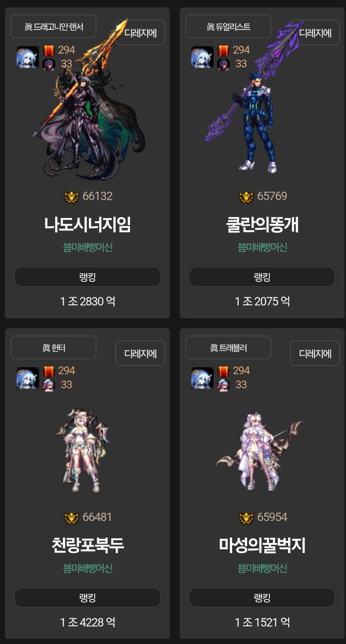Click 천랑포북두's red buff level icon
Image resolution: width=346 pixels, height=644 pixels.
(x=49, y=371)
